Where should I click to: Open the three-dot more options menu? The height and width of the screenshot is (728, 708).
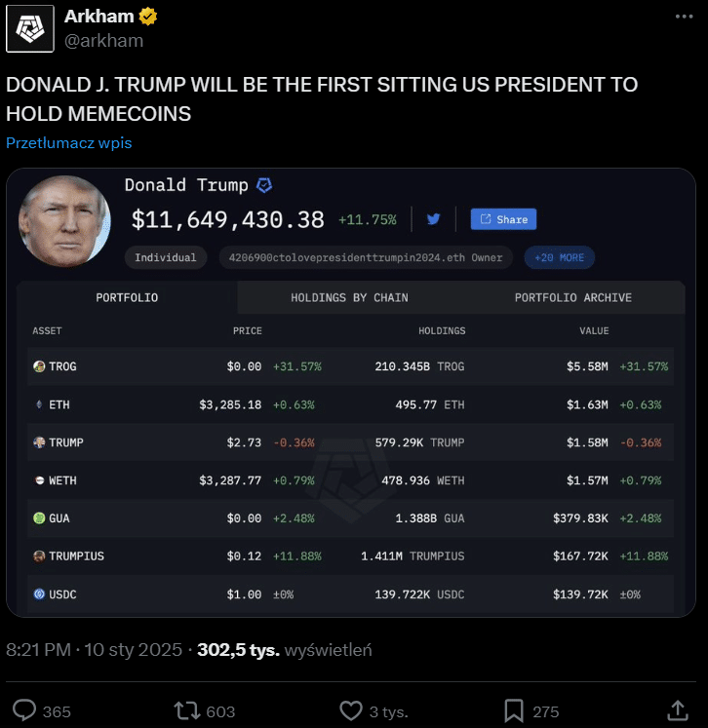[684, 17]
